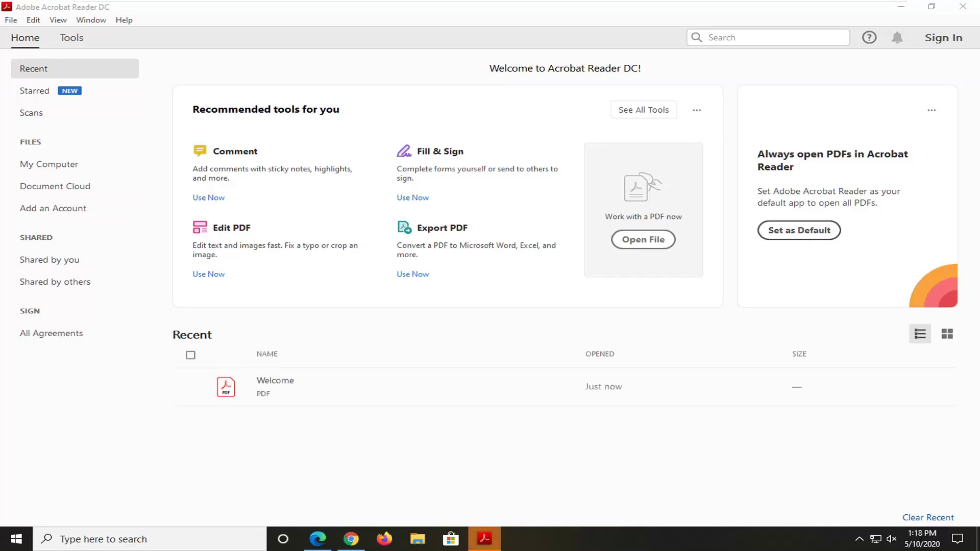This screenshot has height=551, width=980.
Task: Select the Comment tool icon
Action: pyautogui.click(x=200, y=151)
